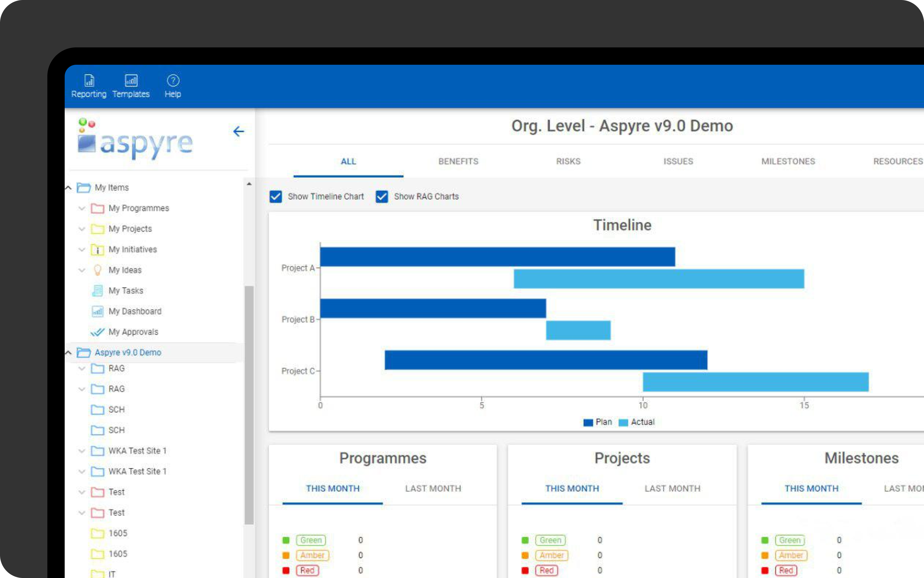The width and height of the screenshot is (924, 578).
Task: Open the Templates toolbar icon
Action: 131,81
